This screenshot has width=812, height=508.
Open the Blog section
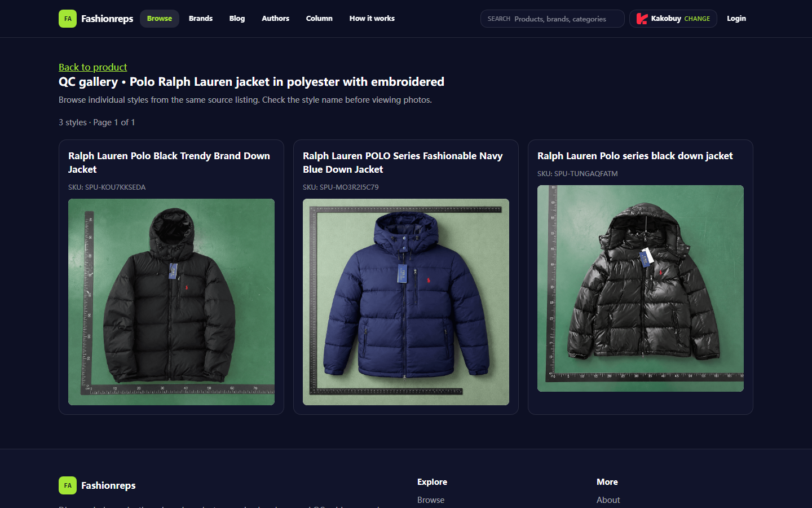pyautogui.click(x=237, y=19)
